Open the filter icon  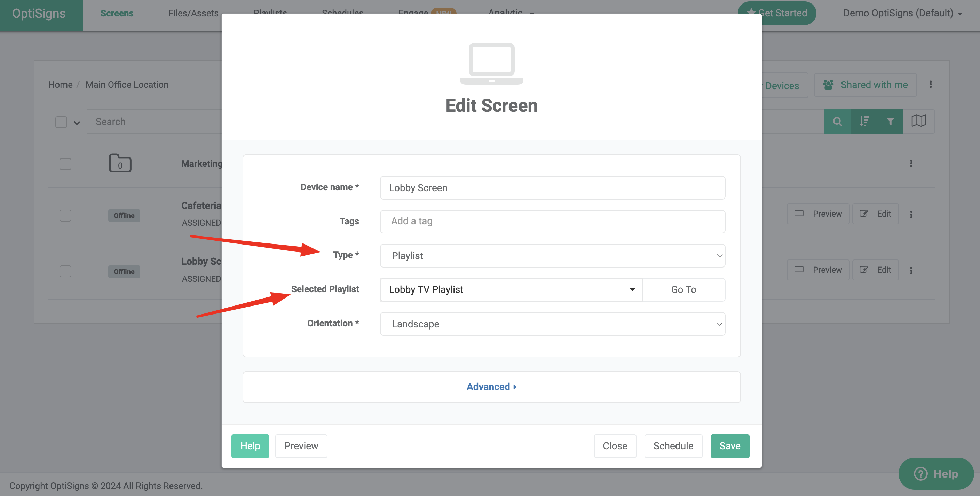point(890,121)
